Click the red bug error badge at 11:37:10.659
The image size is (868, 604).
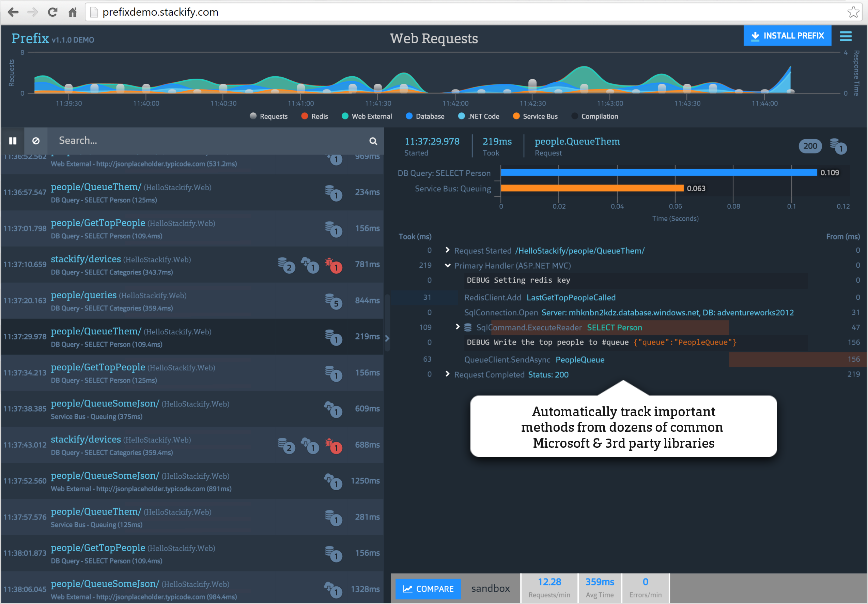[x=334, y=265]
